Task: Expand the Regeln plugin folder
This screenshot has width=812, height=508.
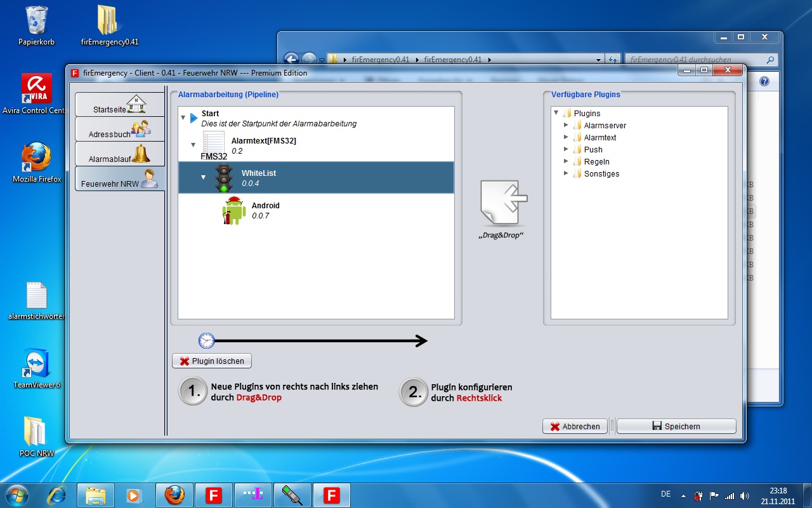Action: [x=566, y=162]
